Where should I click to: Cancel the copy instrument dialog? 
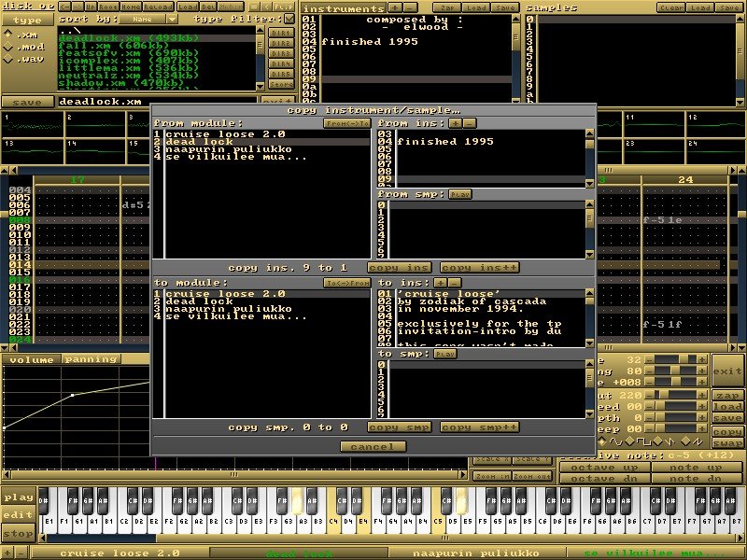coord(375,446)
